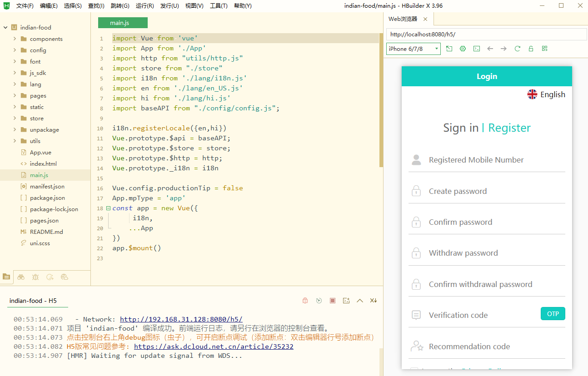Screen dimensions: 588x376
Task: Open the search binoculars panel in sidebar
Action: click(x=21, y=277)
